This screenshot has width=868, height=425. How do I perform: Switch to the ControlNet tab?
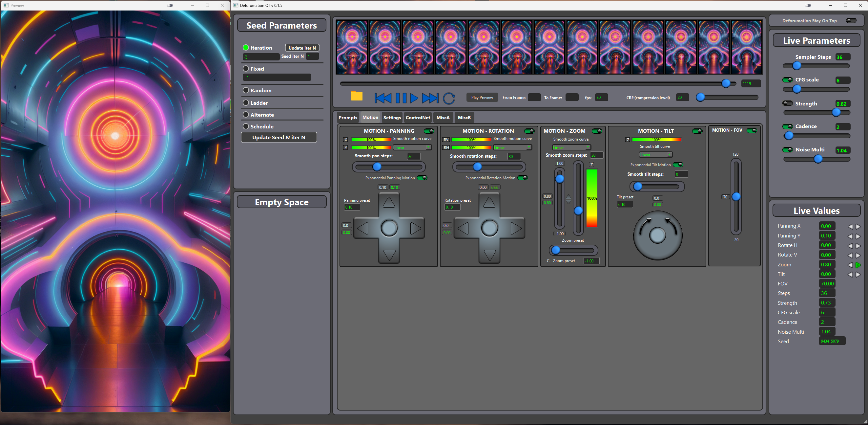[x=418, y=117]
